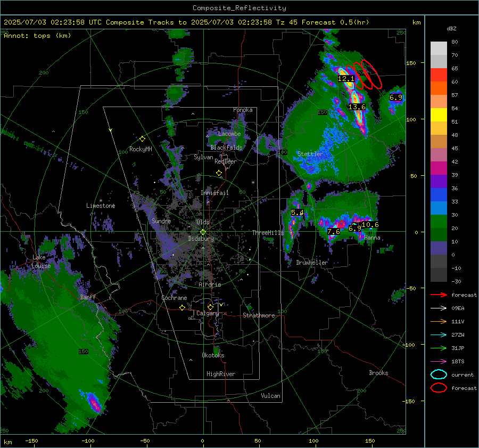Image resolution: width=479 pixels, height=448 pixels.
Task: Click the 'Forecast 0.5(hr)' header text
Action: 335,22
